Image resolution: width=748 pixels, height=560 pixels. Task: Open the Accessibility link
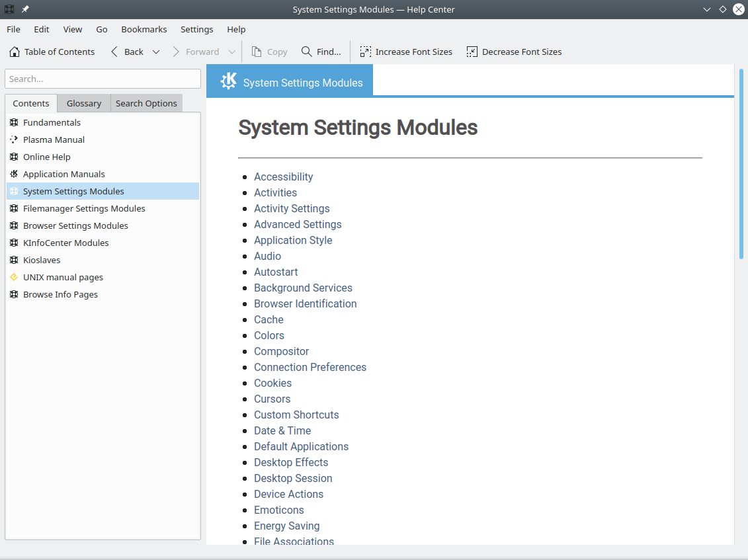pos(283,177)
